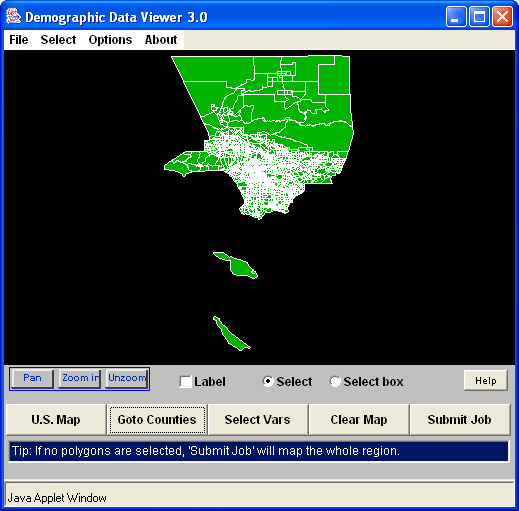519x511 pixels.
Task: Select the large northeast tract on map
Action: point(334,76)
